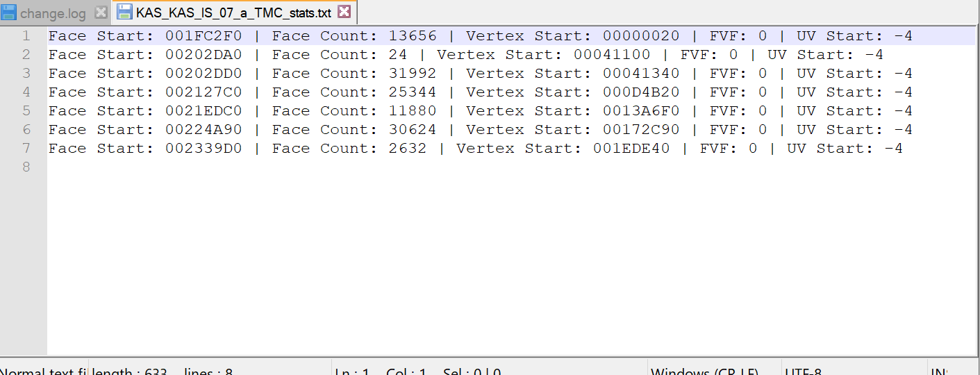Click line number 3 in the margin
Viewport: 980px width, 375px height.
pos(26,73)
